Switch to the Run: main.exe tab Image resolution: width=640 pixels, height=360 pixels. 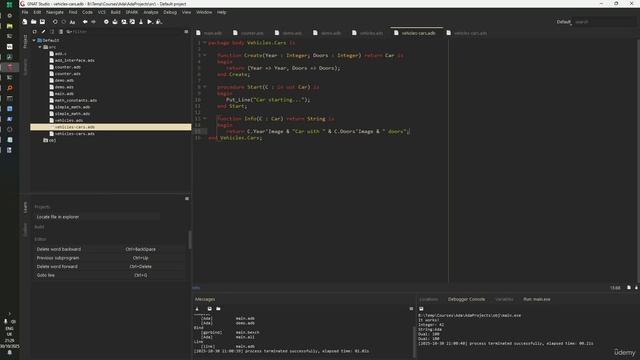(537, 299)
